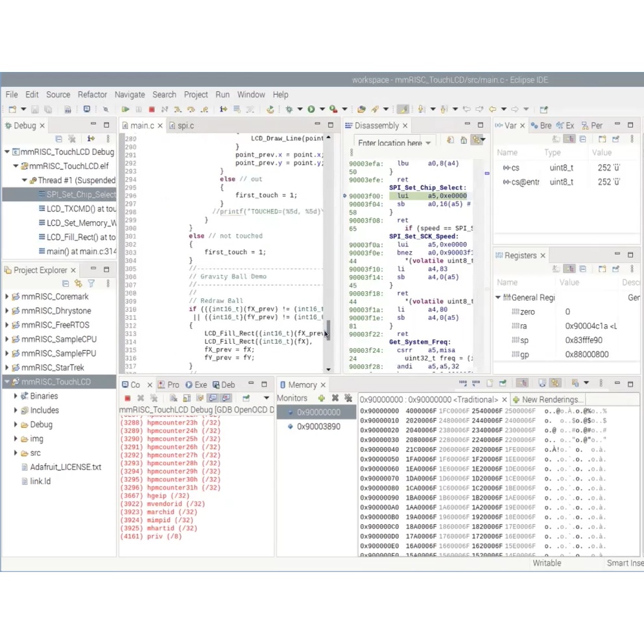Collapse Thread #1 (Suspended) node
Image resolution: width=644 pixels, height=644 pixels.
tap(24, 180)
